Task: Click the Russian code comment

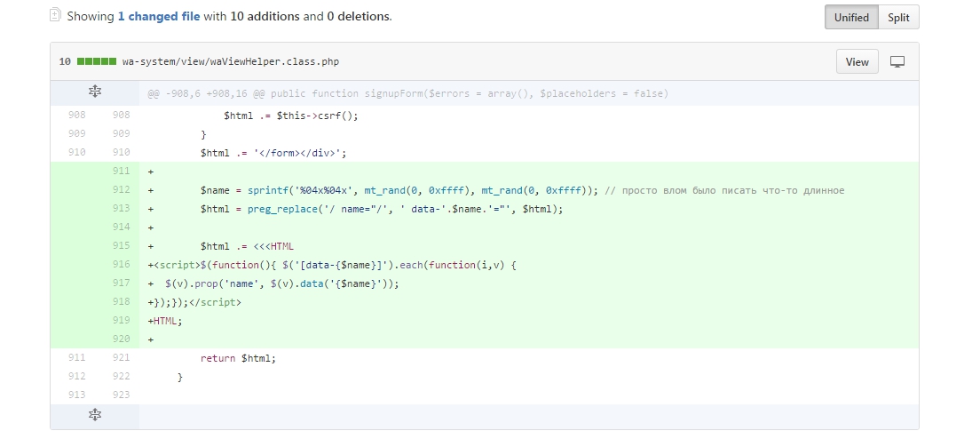Action: (724, 190)
